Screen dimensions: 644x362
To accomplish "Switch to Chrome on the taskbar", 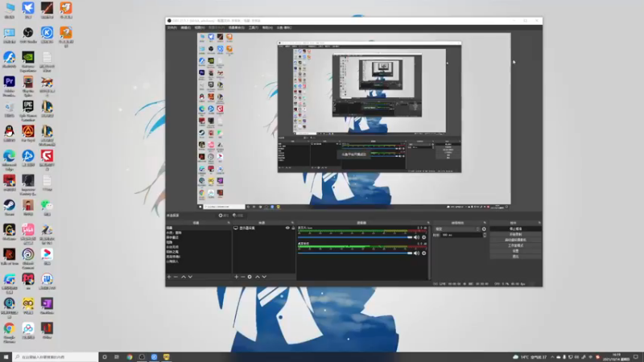I will 130,357.
